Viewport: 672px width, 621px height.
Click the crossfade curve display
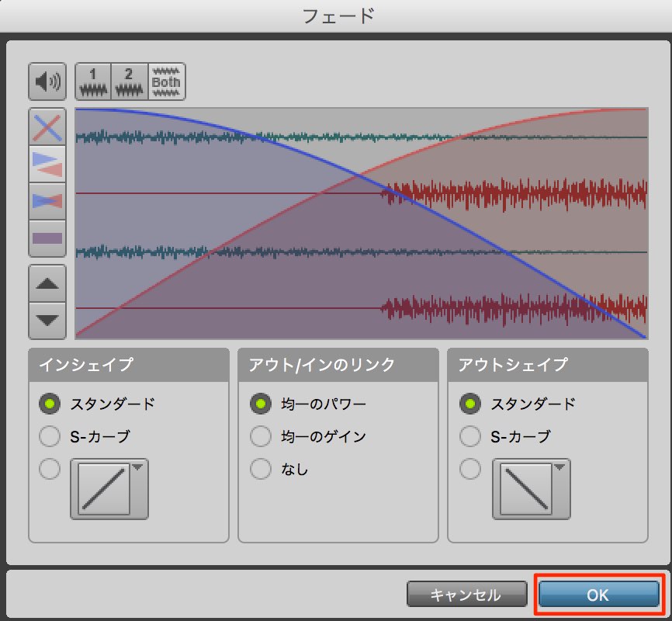362,224
